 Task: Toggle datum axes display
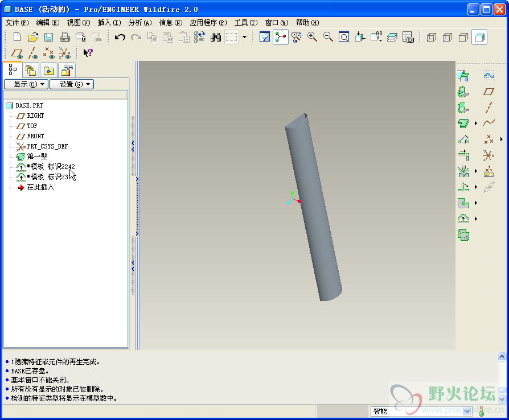tap(33, 53)
